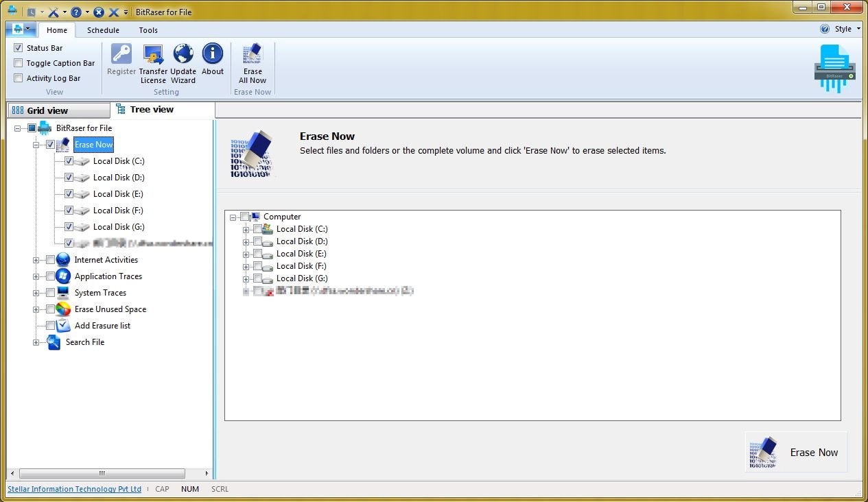Select Application Traces label in the tree
868x502 pixels.
(x=108, y=276)
